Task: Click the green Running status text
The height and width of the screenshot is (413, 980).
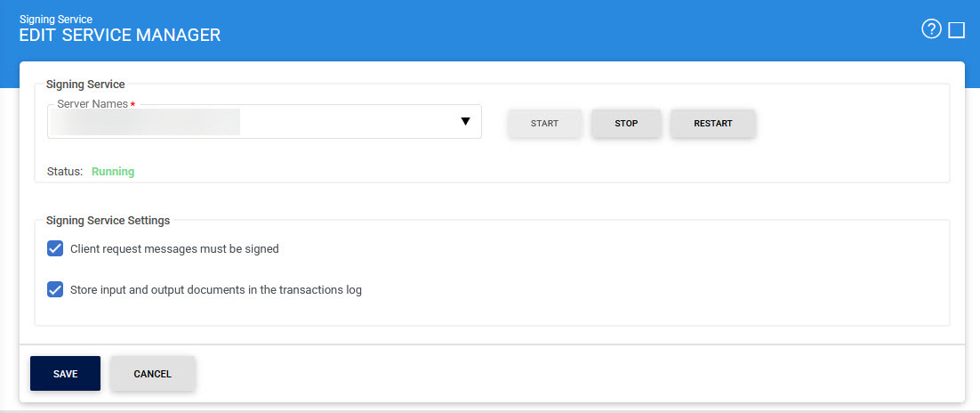Action: click(113, 172)
